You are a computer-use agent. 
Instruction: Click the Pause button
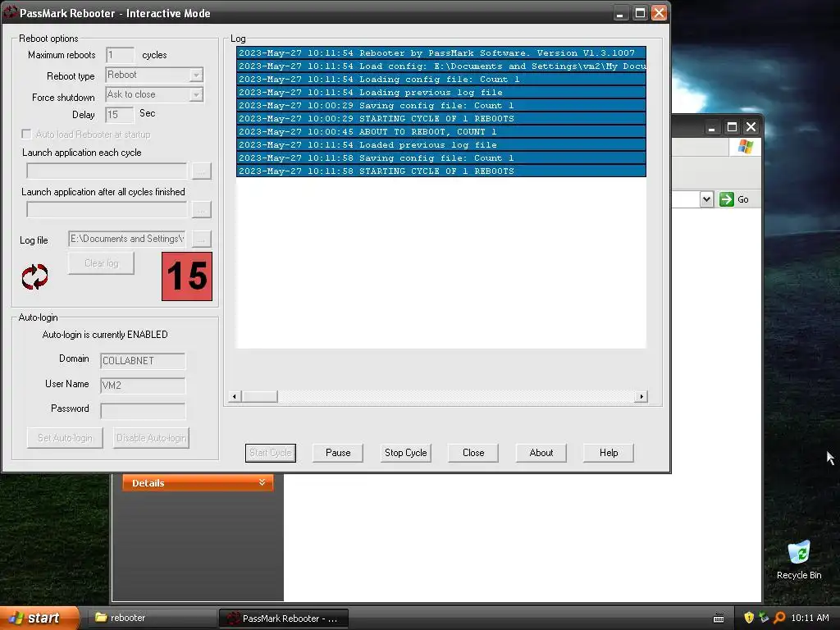tap(338, 453)
